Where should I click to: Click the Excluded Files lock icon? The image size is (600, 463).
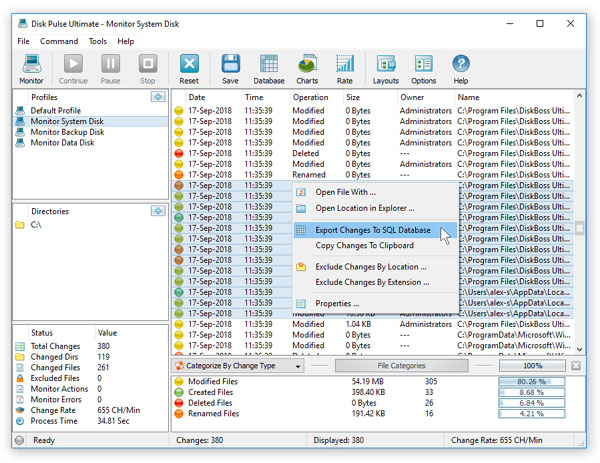point(20,378)
